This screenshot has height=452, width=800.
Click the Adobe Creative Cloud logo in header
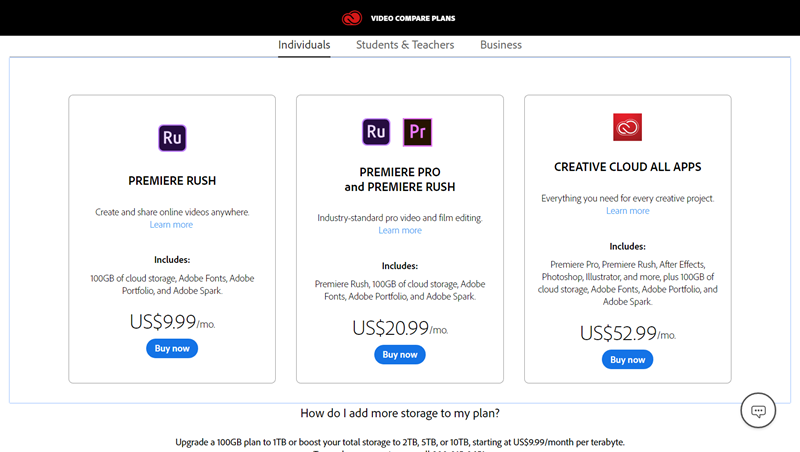tap(351, 17)
